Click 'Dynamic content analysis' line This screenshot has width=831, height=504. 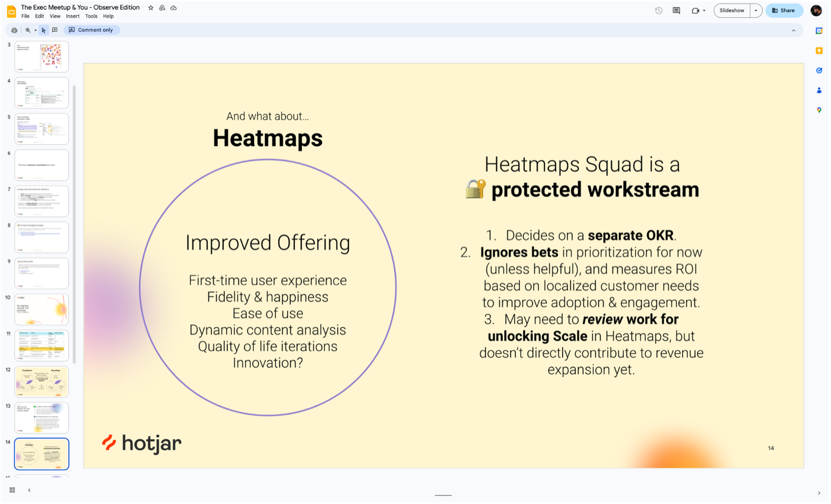pyautogui.click(x=268, y=329)
